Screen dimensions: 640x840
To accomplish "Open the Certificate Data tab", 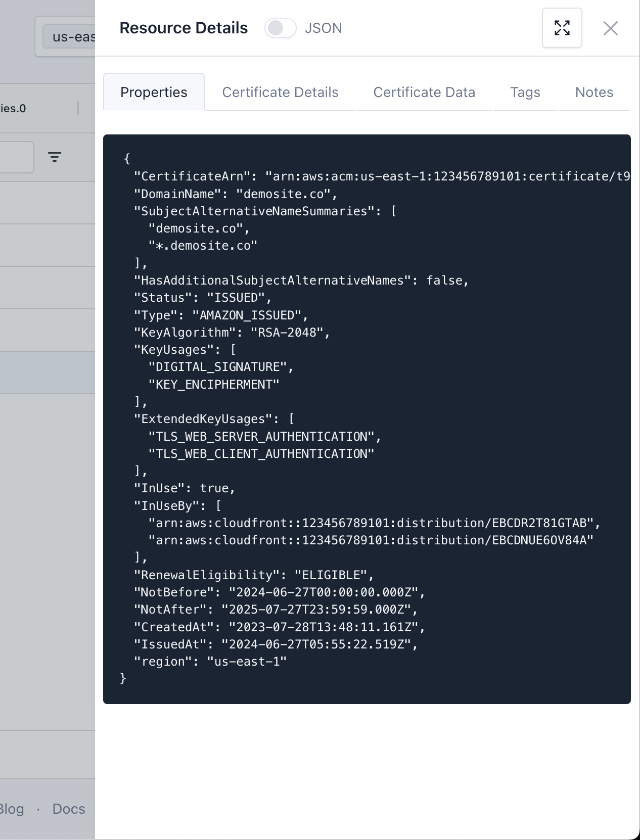I will [x=424, y=92].
